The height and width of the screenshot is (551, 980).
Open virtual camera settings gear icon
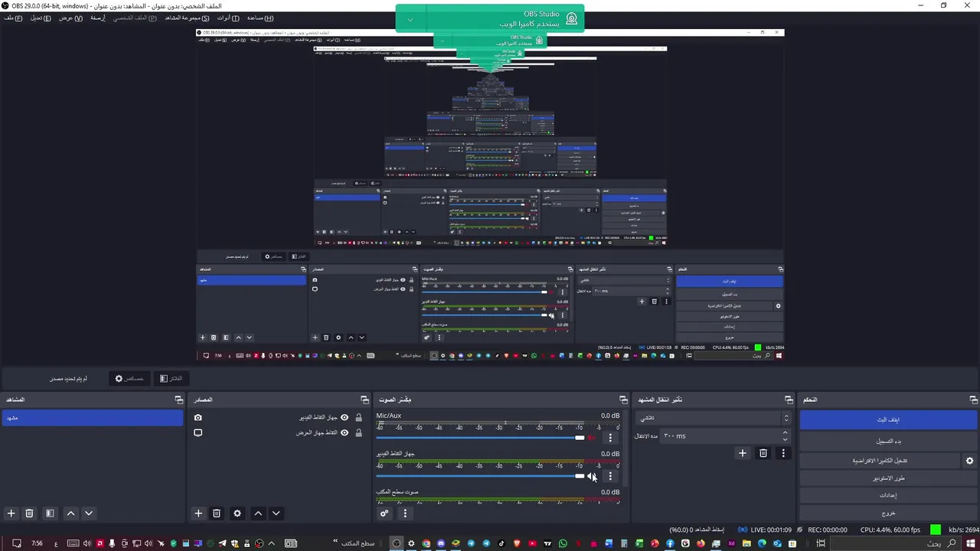tap(969, 461)
